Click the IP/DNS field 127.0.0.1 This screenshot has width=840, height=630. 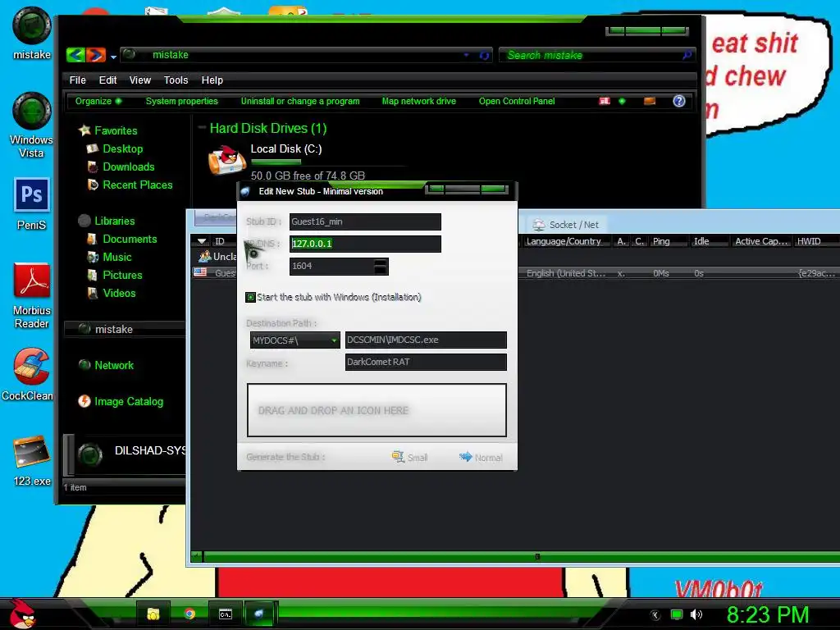coord(365,244)
